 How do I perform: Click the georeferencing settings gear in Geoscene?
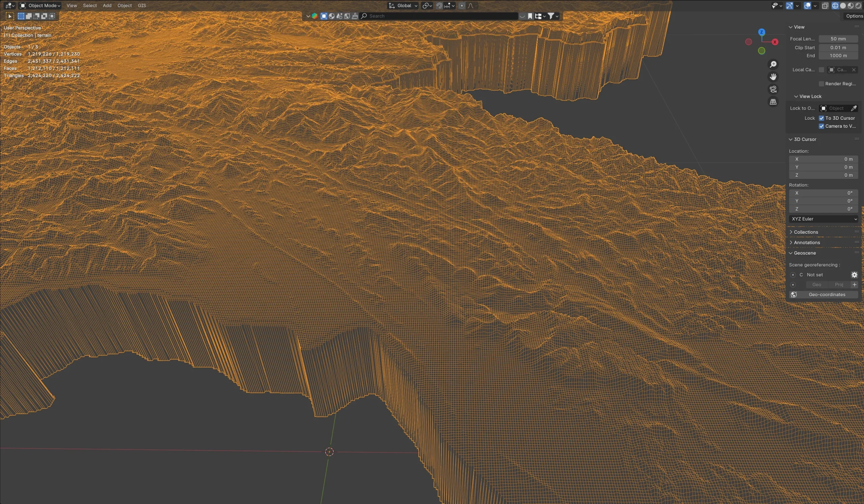pyautogui.click(x=855, y=275)
